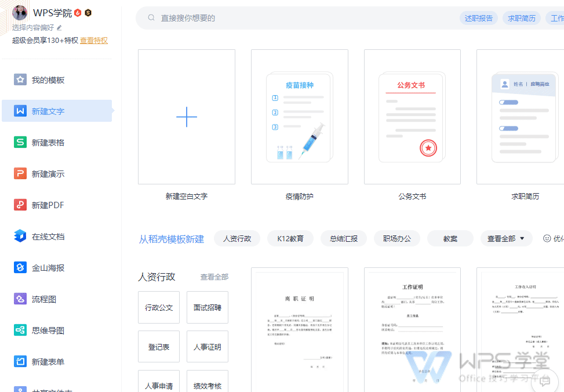This screenshot has width=564, height=392.
Task: Open the 工作证明 template preview
Action: point(412,330)
